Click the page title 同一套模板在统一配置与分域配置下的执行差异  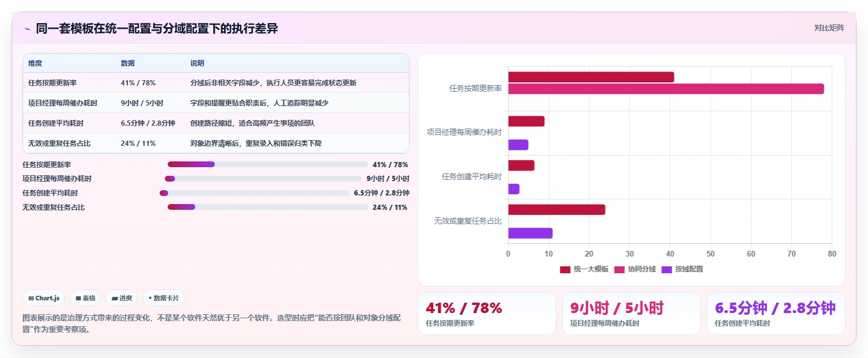pyautogui.click(x=157, y=29)
